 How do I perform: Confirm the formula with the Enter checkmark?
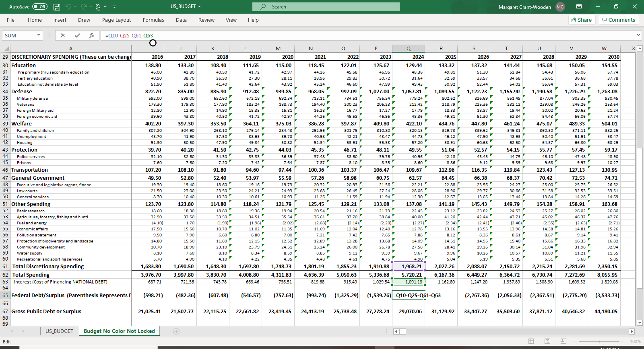(x=77, y=35)
